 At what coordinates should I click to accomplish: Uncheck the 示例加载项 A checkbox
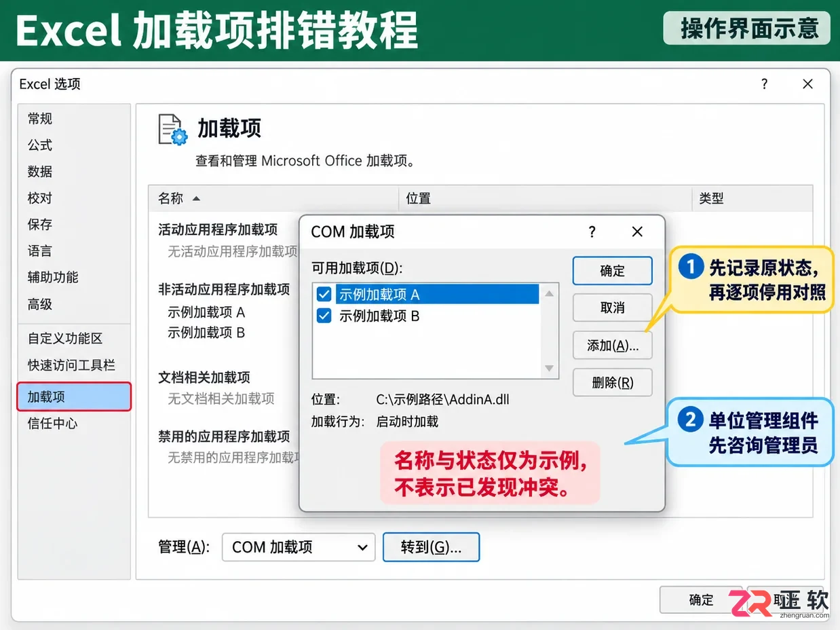pyautogui.click(x=324, y=295)
